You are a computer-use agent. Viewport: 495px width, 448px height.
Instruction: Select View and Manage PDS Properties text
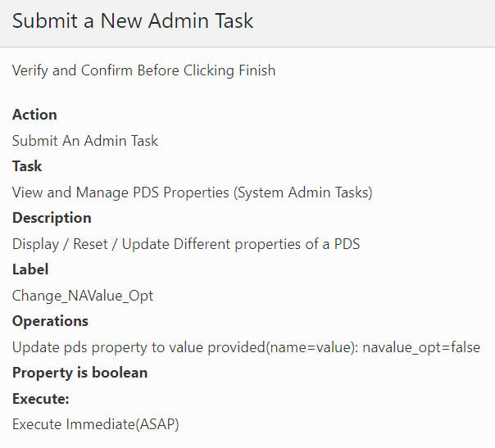(x=120, y=192)
